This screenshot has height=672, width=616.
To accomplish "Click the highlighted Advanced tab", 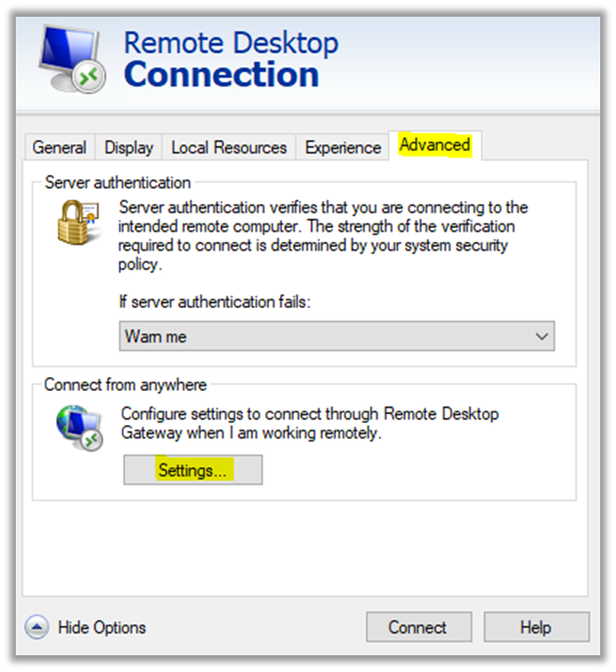I will pos(435,145).
